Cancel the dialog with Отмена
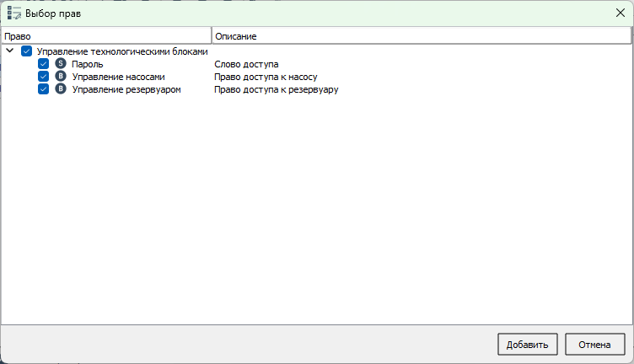The image size is (634, 364). coord(594,344)
